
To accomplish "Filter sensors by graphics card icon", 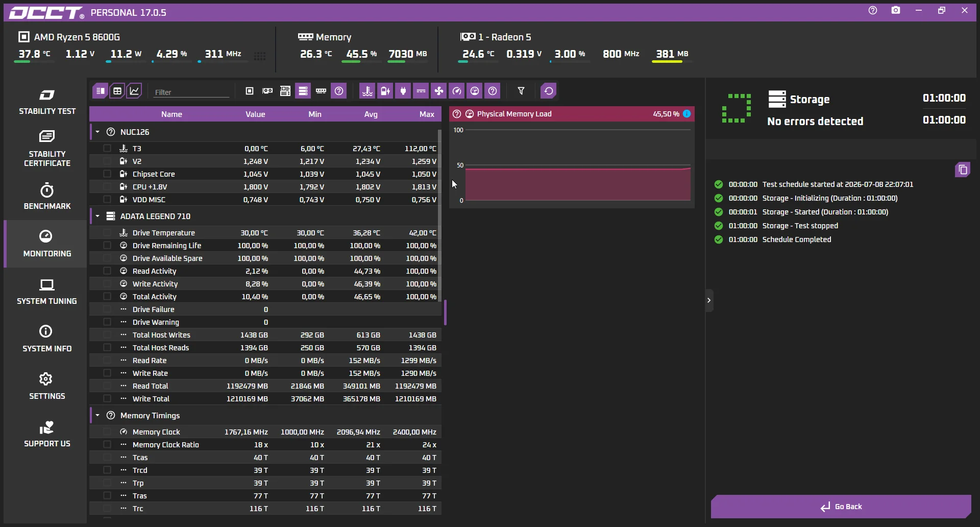I will [x=267, y=91].
